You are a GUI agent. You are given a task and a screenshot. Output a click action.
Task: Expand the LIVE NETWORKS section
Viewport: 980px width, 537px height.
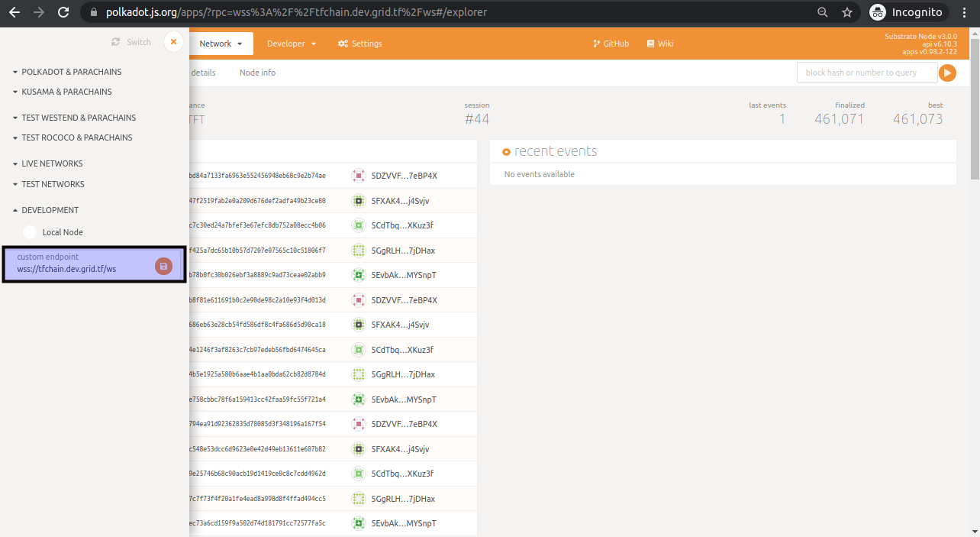point(52,163)
